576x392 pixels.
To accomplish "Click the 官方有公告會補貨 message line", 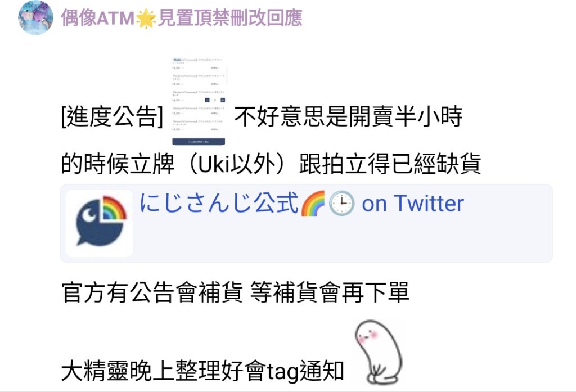I will (x=235, y=292).
